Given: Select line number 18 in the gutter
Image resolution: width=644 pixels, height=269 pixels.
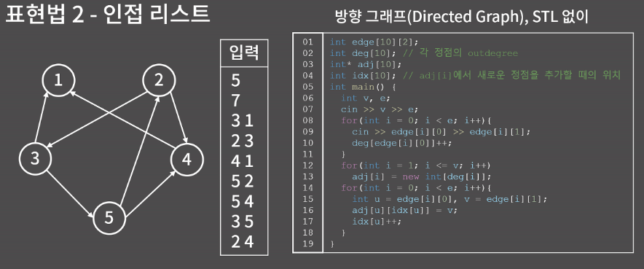Looking at the screenshot, I should coord(307,233).
